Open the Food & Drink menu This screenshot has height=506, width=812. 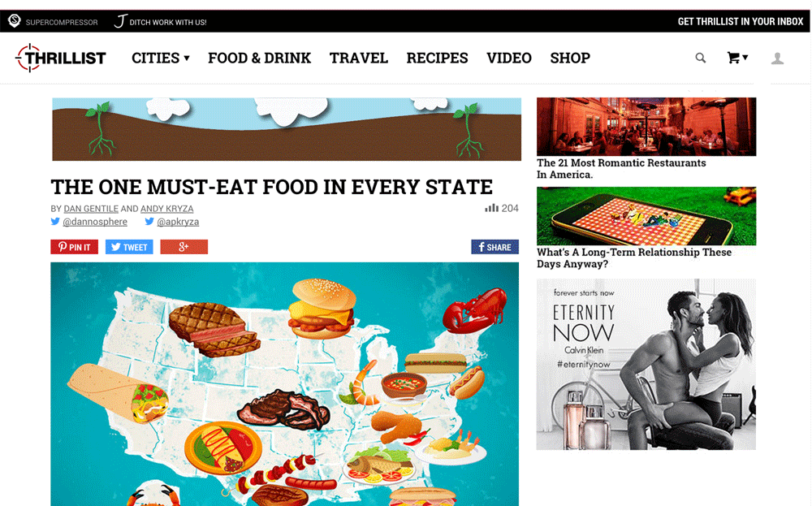point(260,58)
